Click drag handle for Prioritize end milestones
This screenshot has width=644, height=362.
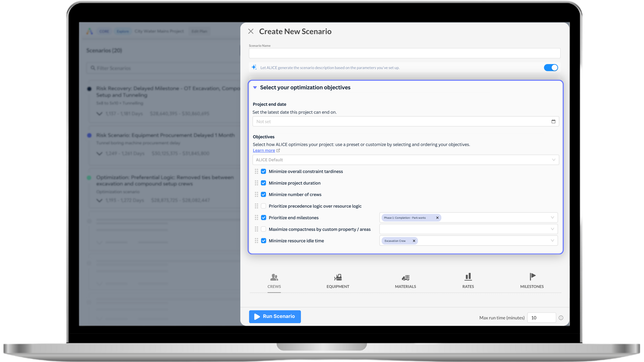pyautogui.click(x=256, y=218)
